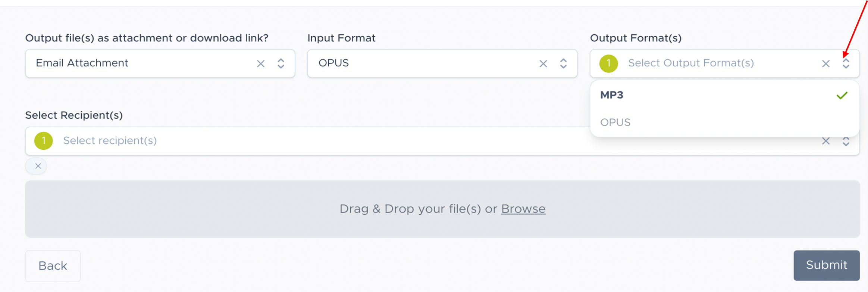Image resolution: width=868 pixels, height=292 pixels.
Task: Clear all selected recipients
Action: [x=826, y=141]
